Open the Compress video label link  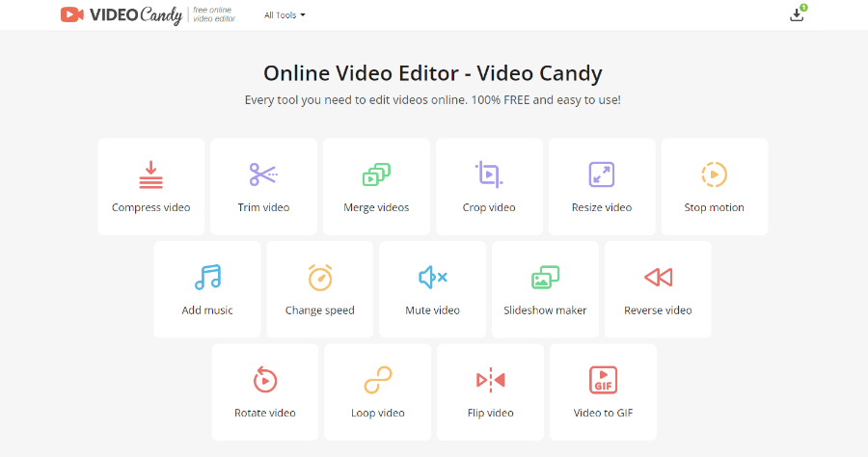coord(151,207)
